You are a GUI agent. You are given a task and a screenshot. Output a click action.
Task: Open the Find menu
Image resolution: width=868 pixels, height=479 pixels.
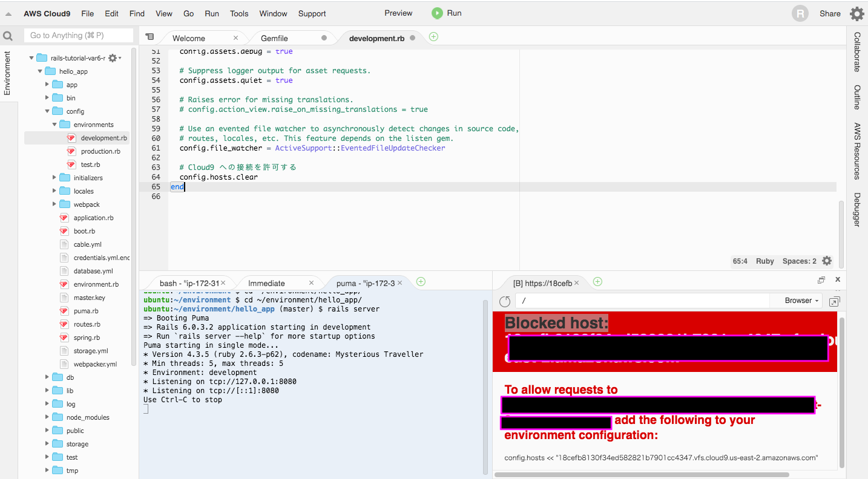coord(137,13)
